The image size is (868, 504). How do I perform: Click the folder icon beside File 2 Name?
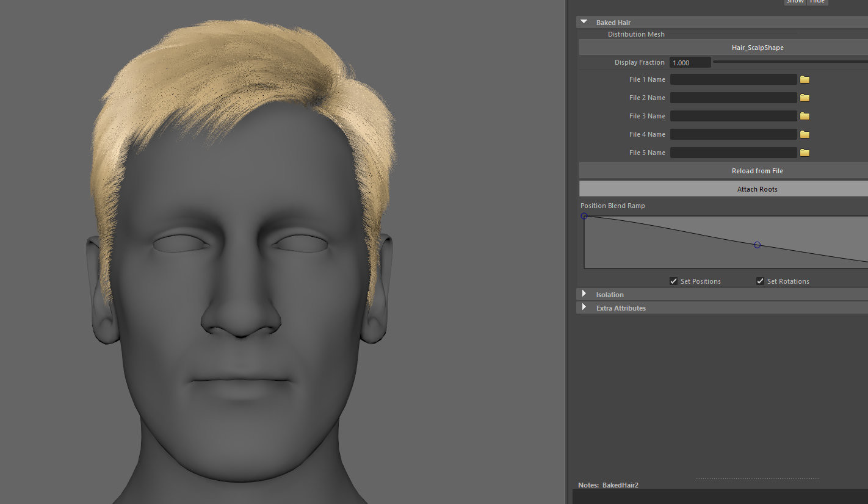pos(804,97)
